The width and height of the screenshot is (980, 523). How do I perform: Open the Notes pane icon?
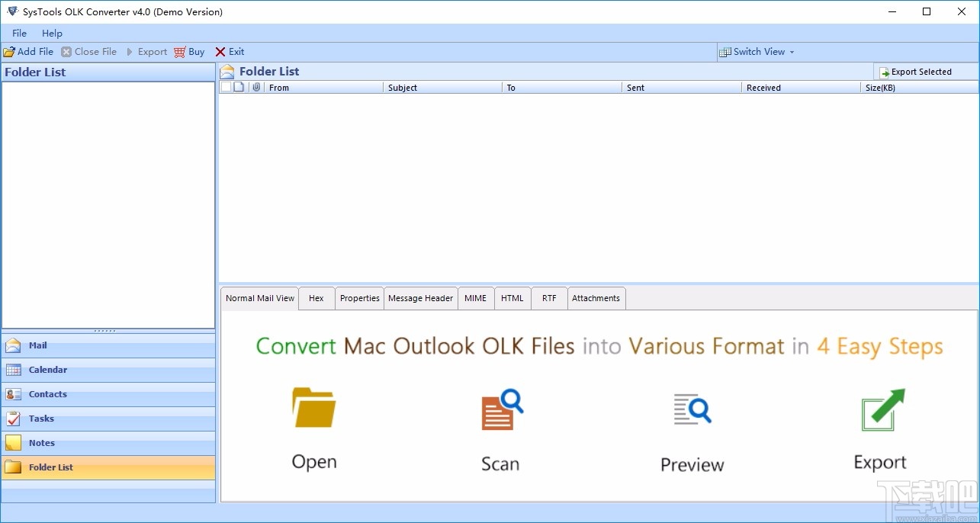[x=15, y=443]
